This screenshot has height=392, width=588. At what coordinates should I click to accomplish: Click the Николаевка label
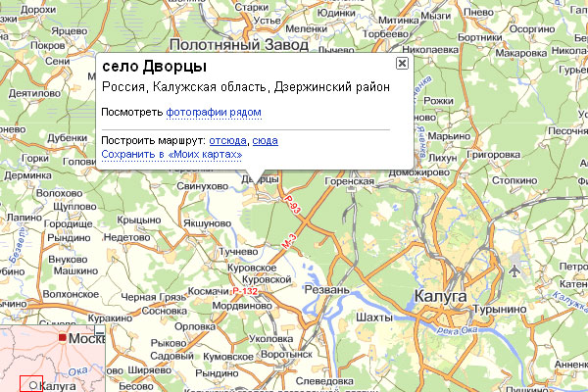point(430,50)
